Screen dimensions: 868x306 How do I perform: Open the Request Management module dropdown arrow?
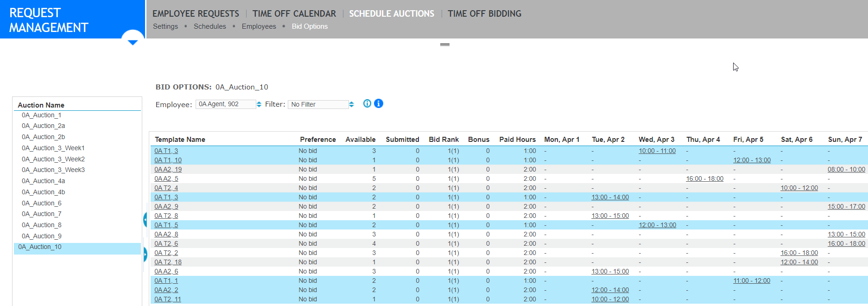(x=133, y=42)
